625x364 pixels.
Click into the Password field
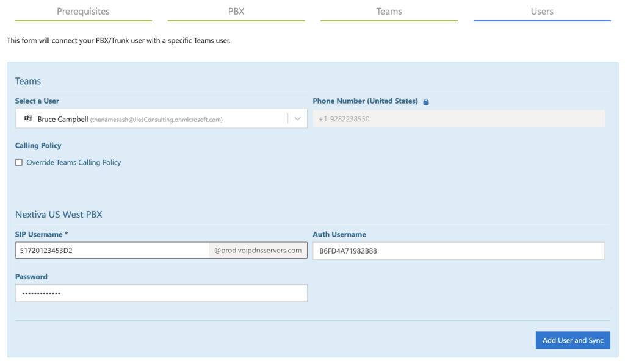(x=161, y=293)
